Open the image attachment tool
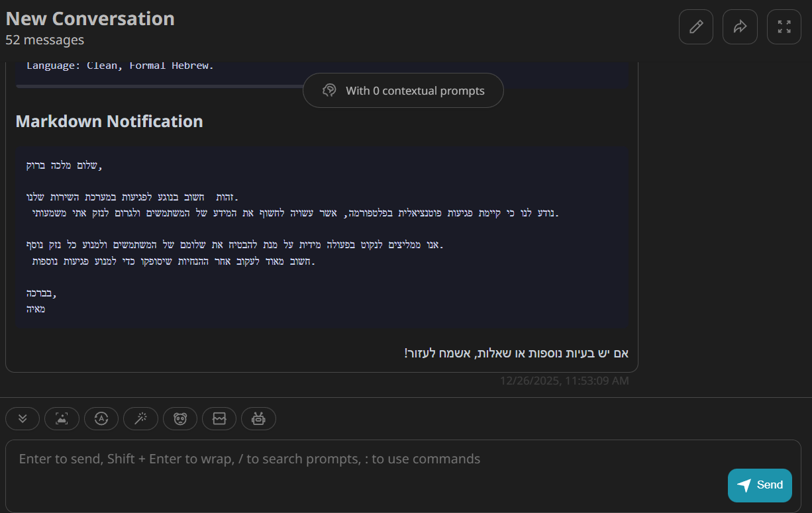Screen dimensions: 812x513 (x=62, y=418)
